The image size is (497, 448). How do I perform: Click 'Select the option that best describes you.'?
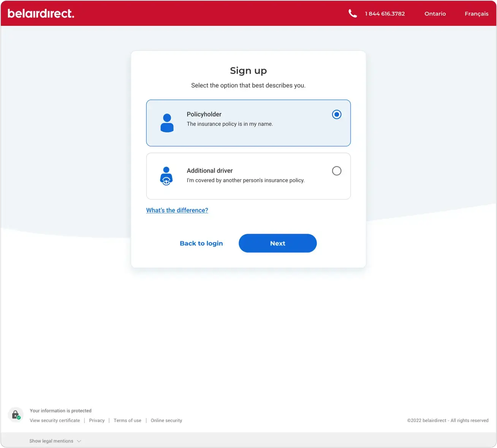pyautogui.click(x=248, y=85)
